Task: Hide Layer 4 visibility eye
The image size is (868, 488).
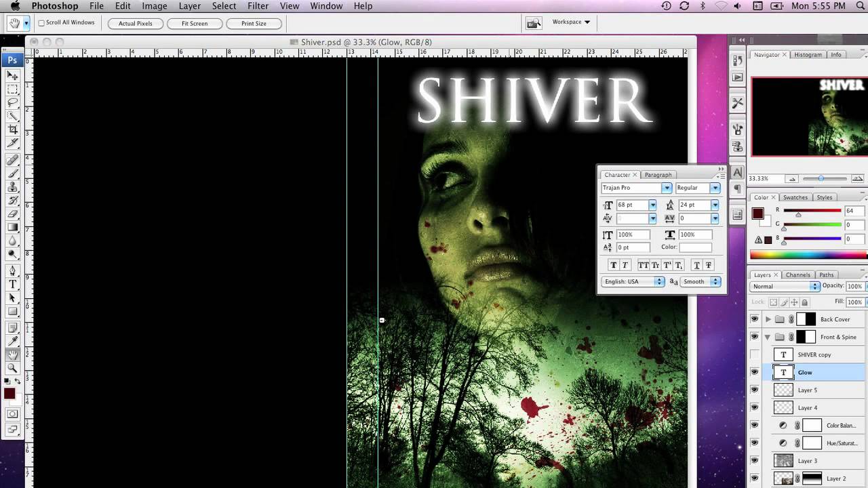Action: coord(754,407)
